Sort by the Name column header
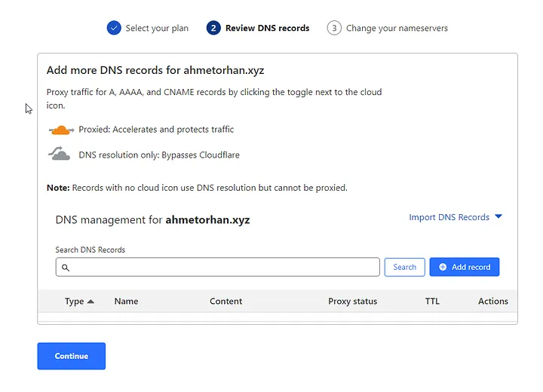The width and height of the screenshot is (543, 392). (x=126, y=302)
